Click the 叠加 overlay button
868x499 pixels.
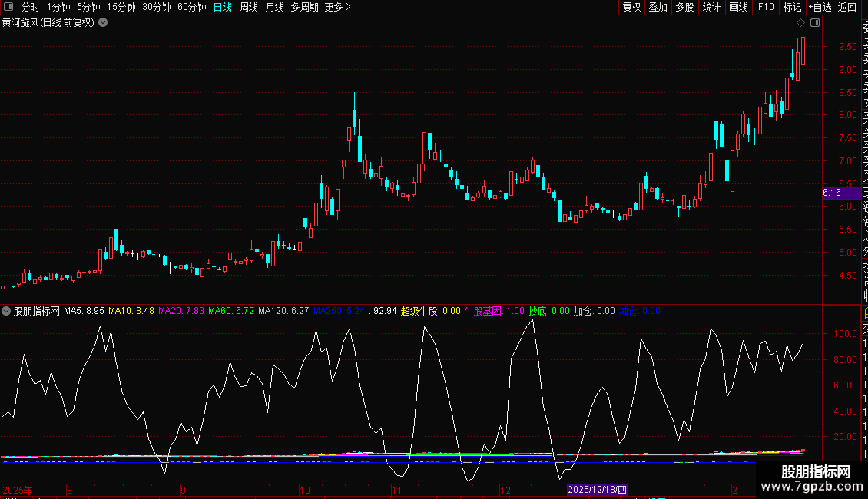point(658,7)
